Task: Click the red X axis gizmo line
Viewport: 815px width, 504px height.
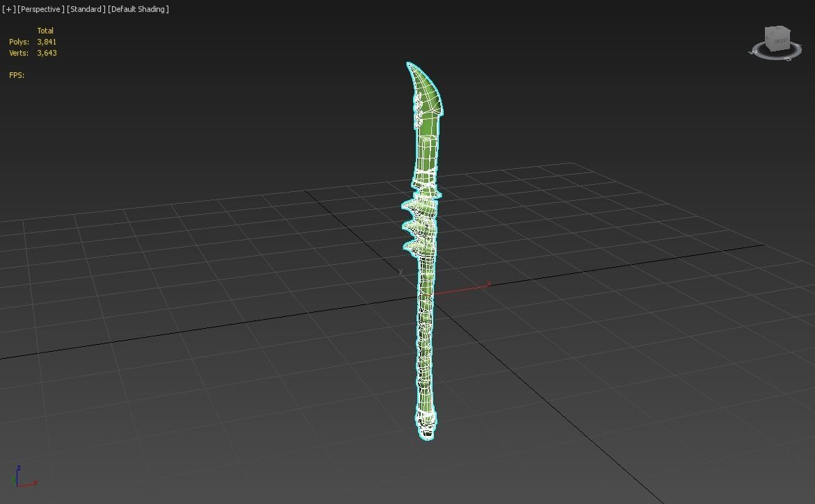Action: coord(462,289)
